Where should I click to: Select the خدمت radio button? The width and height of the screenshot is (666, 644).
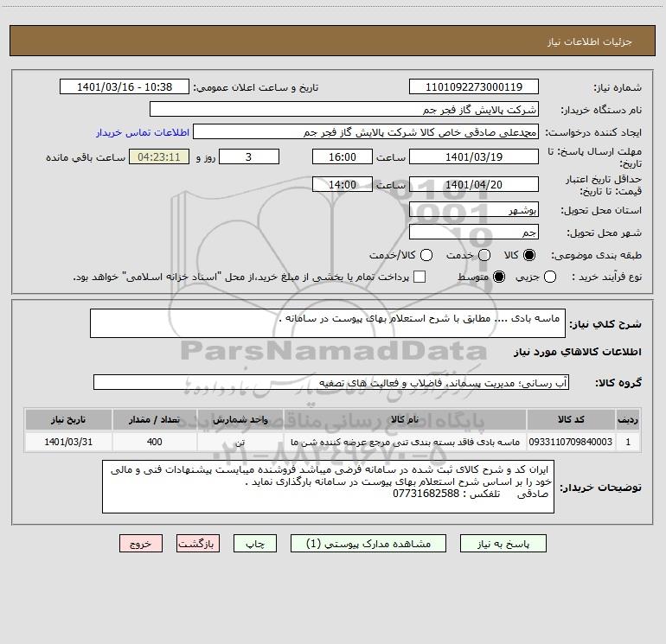pyautogui.click(x=484, y=255)
